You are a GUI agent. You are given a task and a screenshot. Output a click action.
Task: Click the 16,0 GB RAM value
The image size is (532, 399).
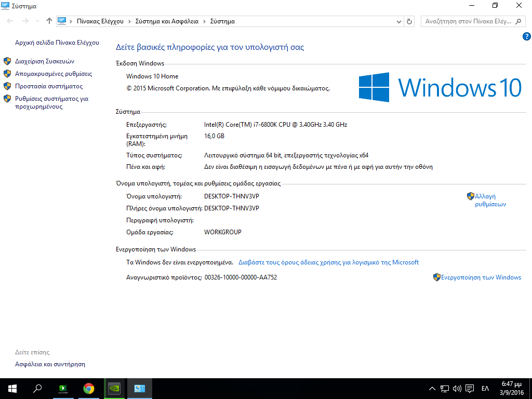pyautogui.click(x=214, y=136)
